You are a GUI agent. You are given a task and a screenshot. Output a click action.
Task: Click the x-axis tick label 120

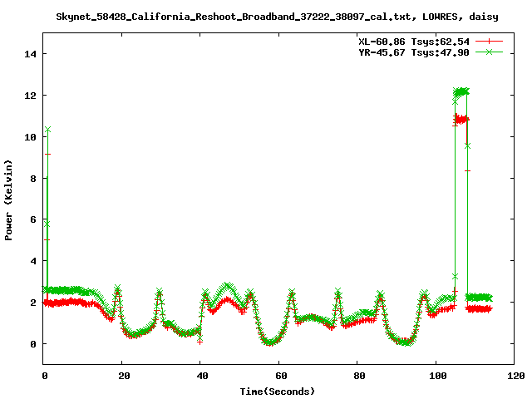516,376
